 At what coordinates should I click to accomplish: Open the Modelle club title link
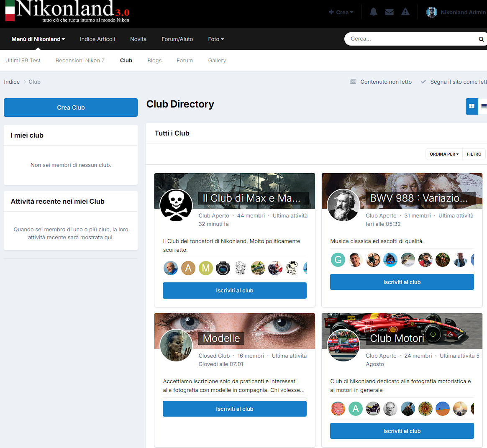pyautogui.click(x=221, y=338)
